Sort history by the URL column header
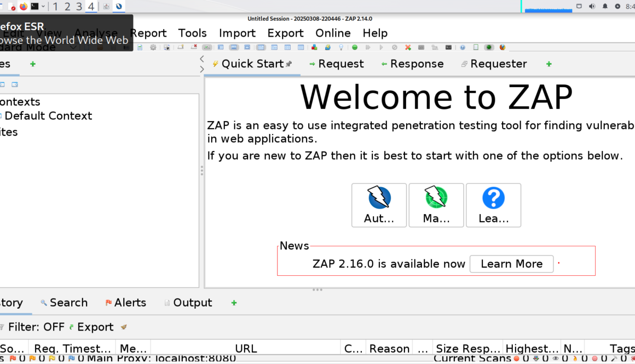The width and height of the screenshot is (635, 364). (245, 349)
